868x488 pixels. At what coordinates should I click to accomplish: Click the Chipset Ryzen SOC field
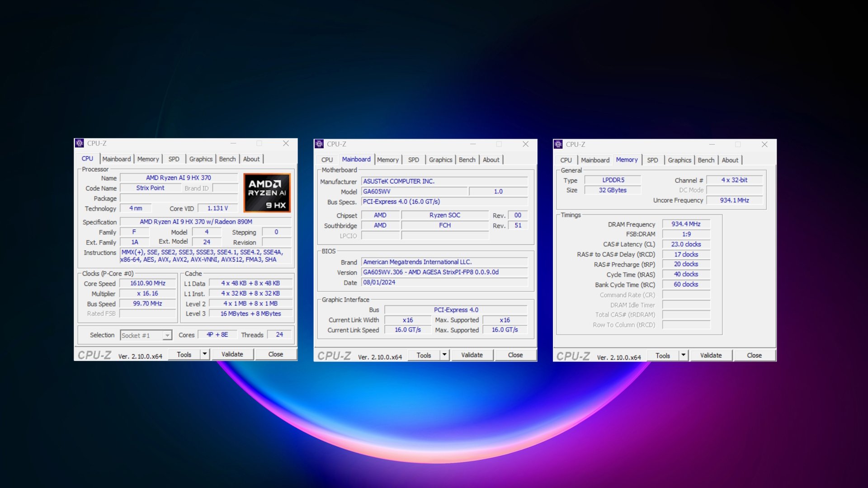[x=445, y=215]
